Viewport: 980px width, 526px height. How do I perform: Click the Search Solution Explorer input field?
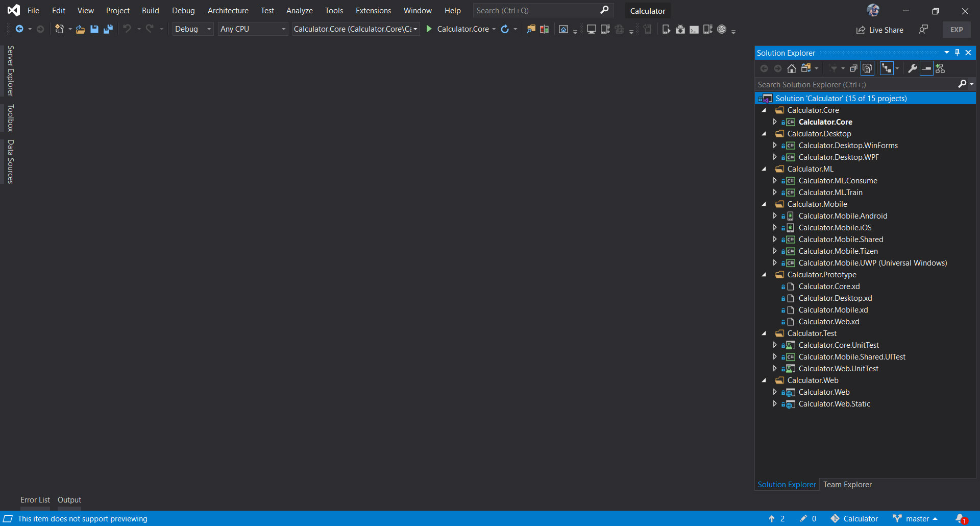point(842,84)
